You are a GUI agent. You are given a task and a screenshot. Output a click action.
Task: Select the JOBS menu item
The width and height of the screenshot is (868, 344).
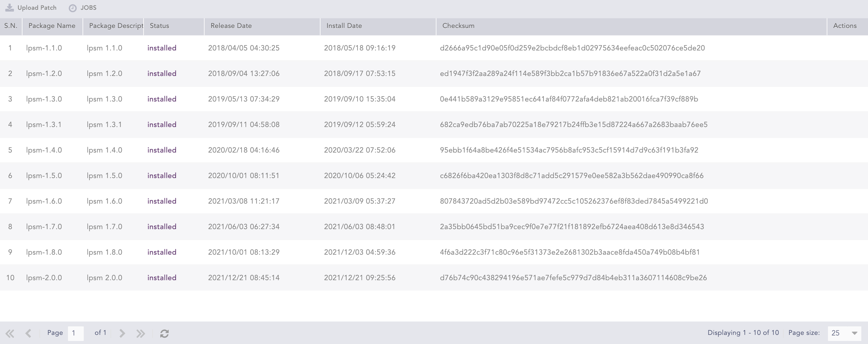pyautogui.click(x=88, y=7)
